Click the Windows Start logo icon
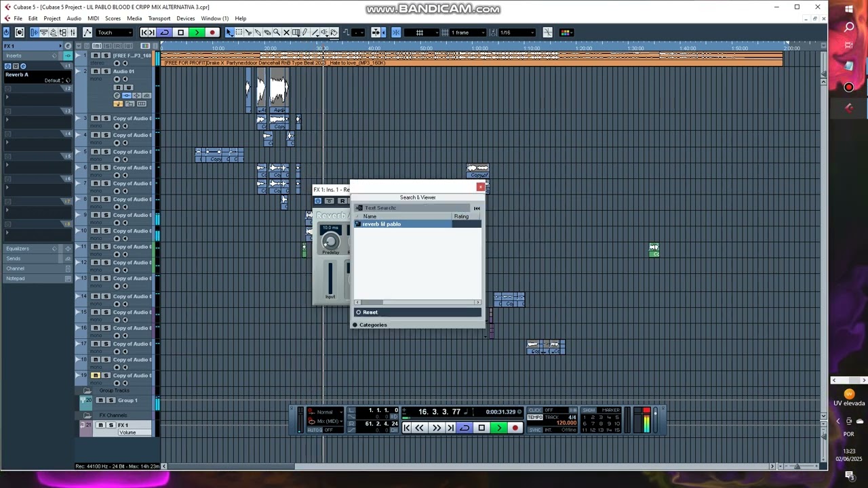868x488 pixels. [849, 9]
